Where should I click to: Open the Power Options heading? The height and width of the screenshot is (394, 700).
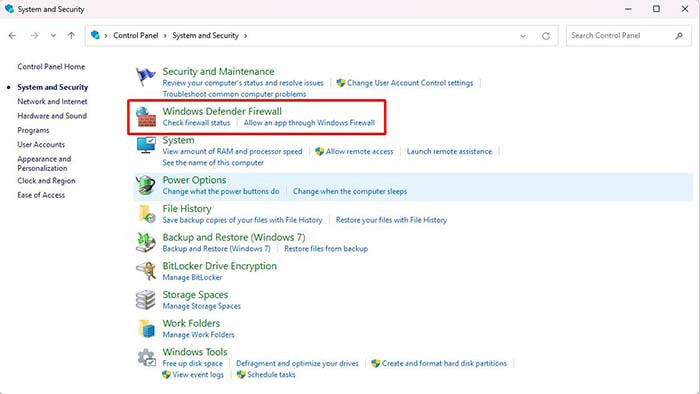[x=194, y=180]
